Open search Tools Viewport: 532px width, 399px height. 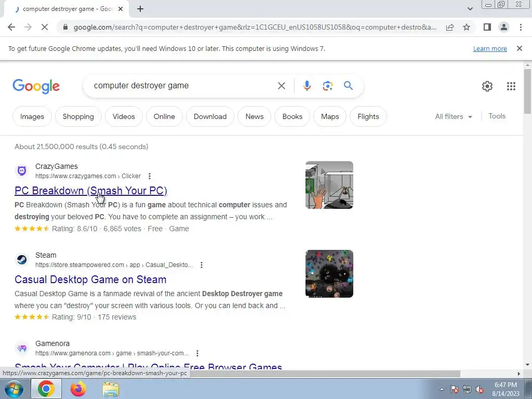(497, 116)
